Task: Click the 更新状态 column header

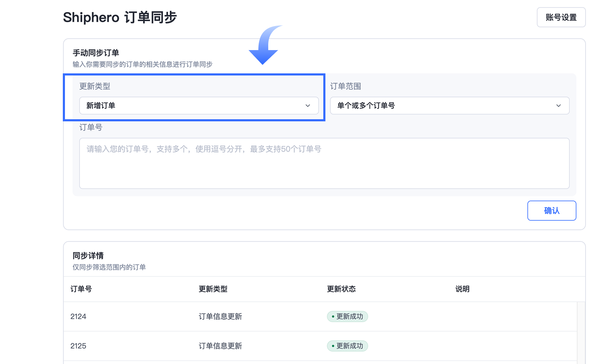Action: [341, 289]
